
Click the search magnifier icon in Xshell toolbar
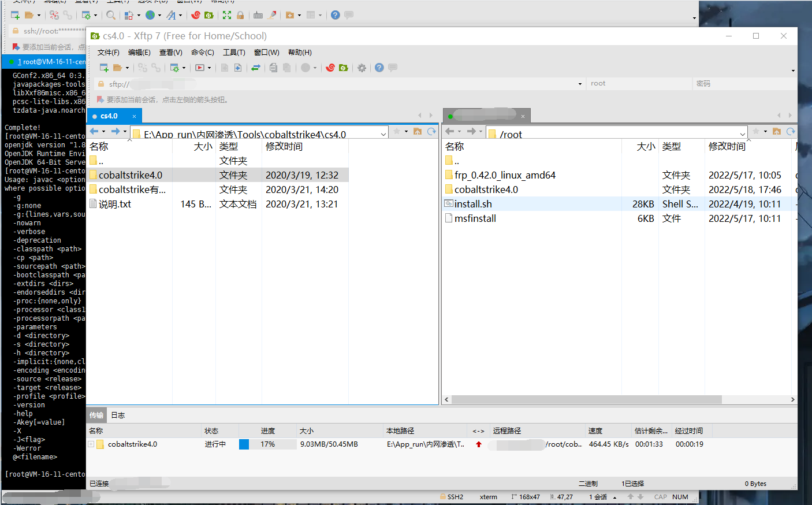coord(110,15)
